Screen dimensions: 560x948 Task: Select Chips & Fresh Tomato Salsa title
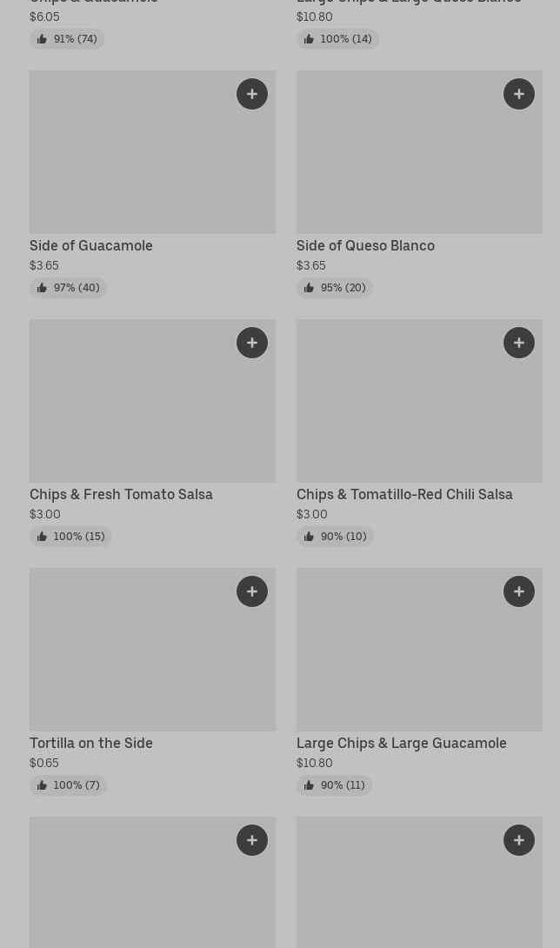(x=121, y=495)
